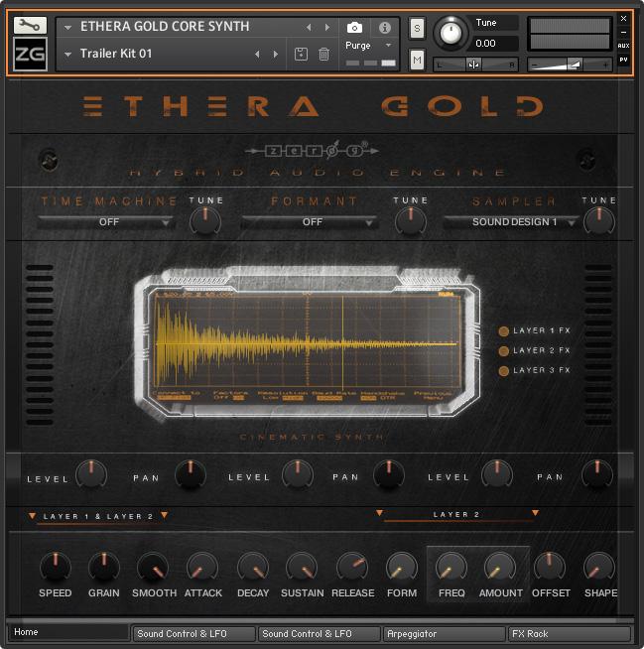
Task: Click the ATTACK knob
Action: click(x=202, y=567)
